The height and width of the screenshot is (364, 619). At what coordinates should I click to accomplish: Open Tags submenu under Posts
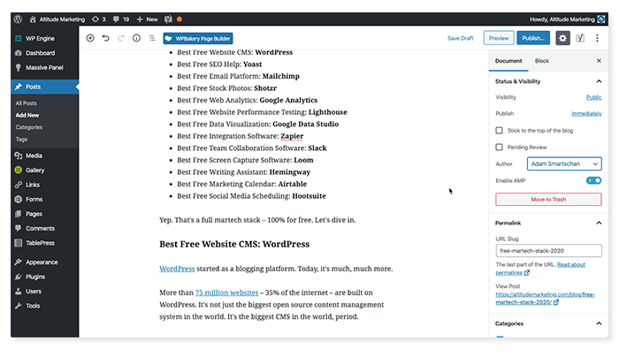click(x=21, y=140)
